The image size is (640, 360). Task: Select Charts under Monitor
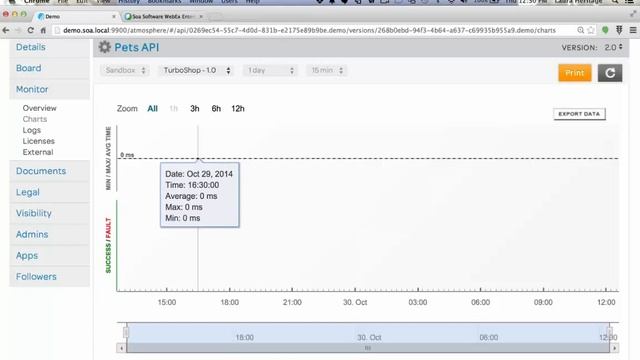[35, 119]
